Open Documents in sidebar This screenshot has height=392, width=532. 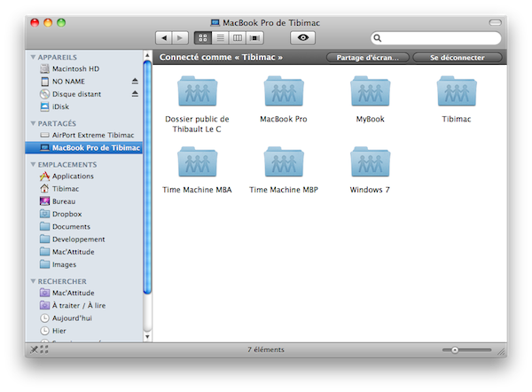pos(84,226)
